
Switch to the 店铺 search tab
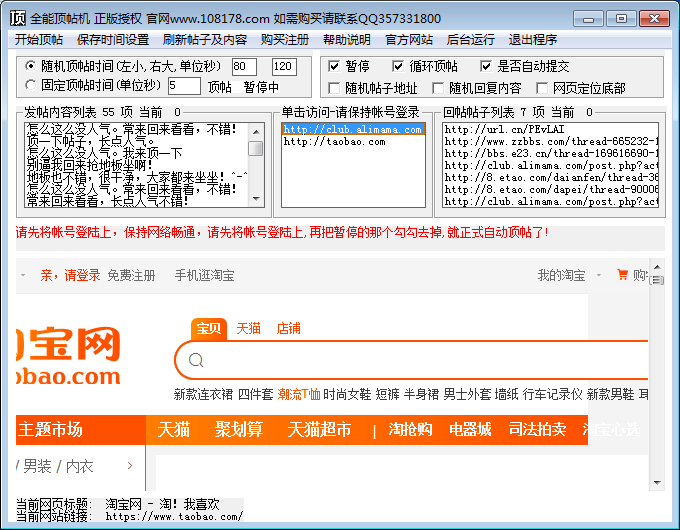[288, 328]
